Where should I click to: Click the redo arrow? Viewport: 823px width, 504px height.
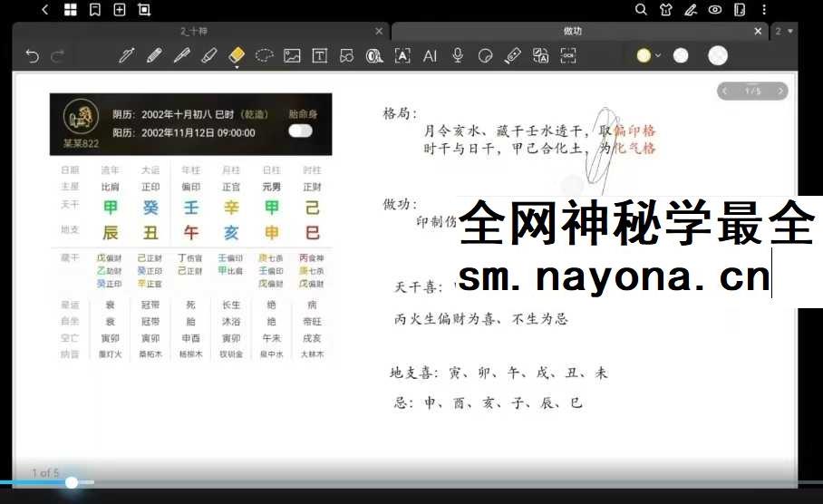(x=57, y=55)
